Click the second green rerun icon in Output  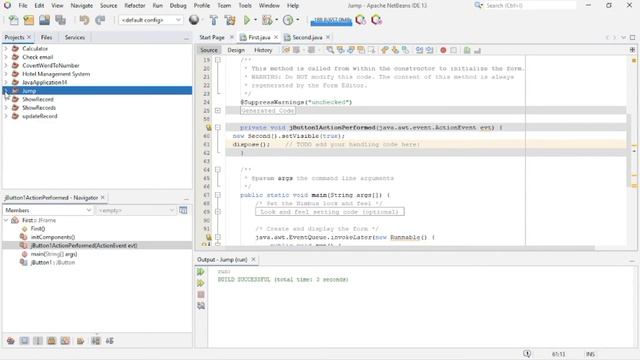pos(201,283)
